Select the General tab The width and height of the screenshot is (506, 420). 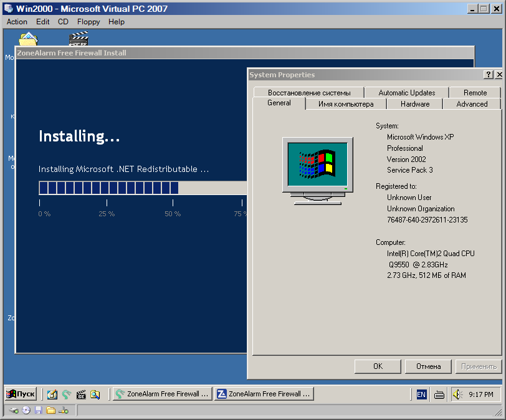tap(279, 103)
